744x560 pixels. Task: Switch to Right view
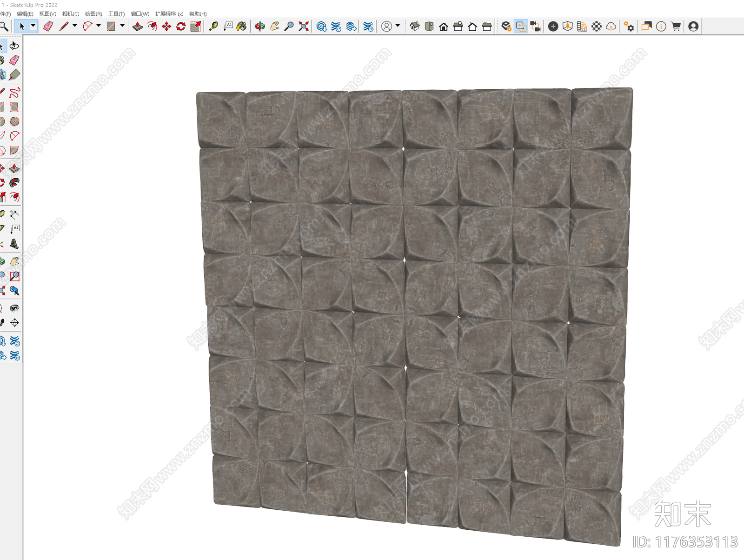(458, 27)
